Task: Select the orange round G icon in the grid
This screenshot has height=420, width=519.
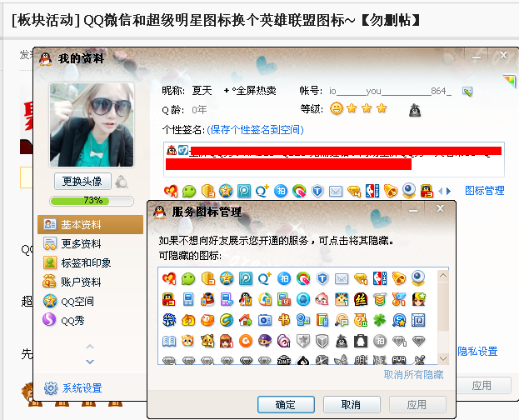Action: 246,341
